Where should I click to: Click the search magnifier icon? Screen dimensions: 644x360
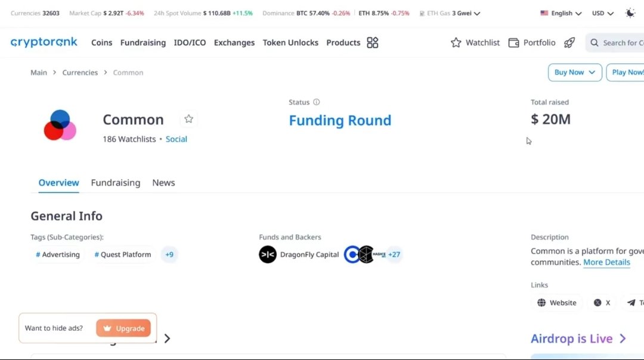[x=595, y=42]
